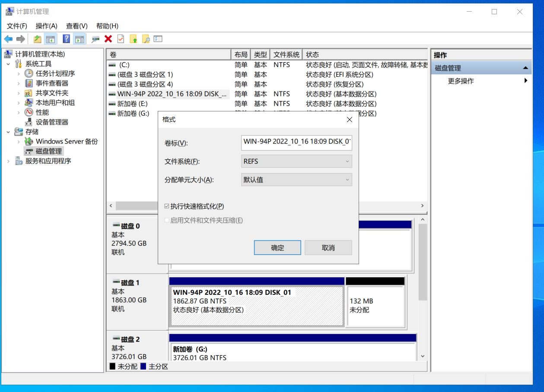Click the disk connect/rescan toolbar icon
Viewport: 544px width, 392px height.
[x=96, y=39]
